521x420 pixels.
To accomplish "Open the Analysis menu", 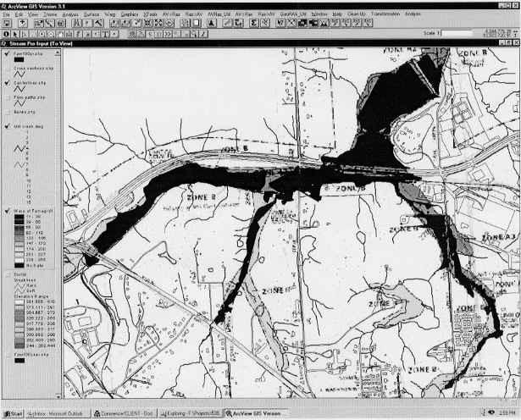I will point(71,14).
